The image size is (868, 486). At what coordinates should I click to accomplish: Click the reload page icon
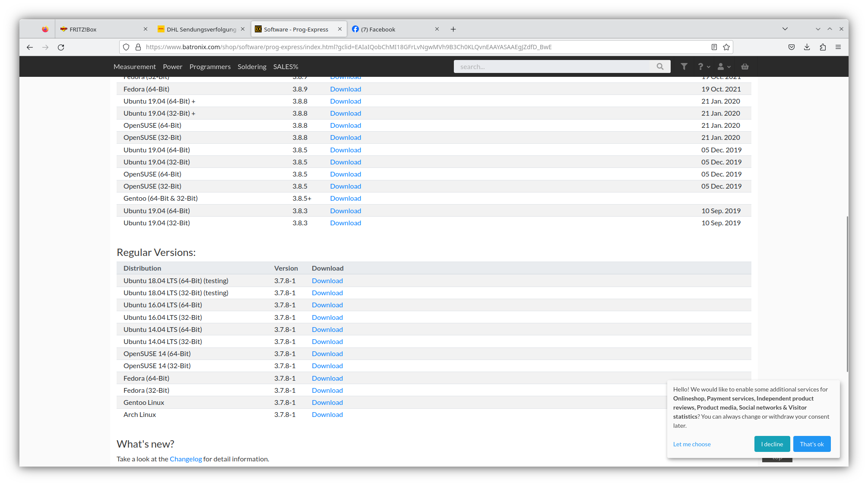(x=61, y=47)
